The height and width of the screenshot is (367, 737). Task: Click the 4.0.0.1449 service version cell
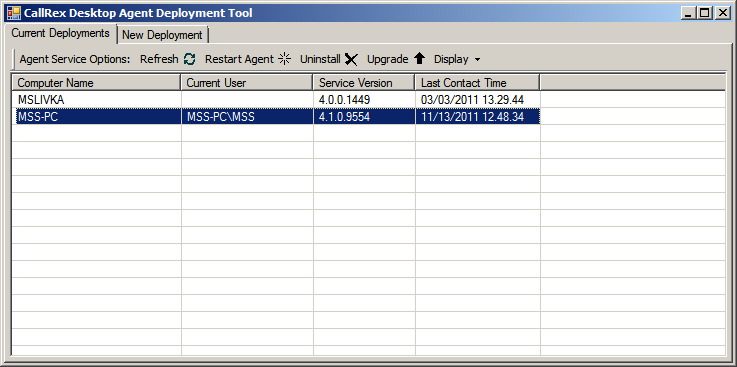click(364, 100)
